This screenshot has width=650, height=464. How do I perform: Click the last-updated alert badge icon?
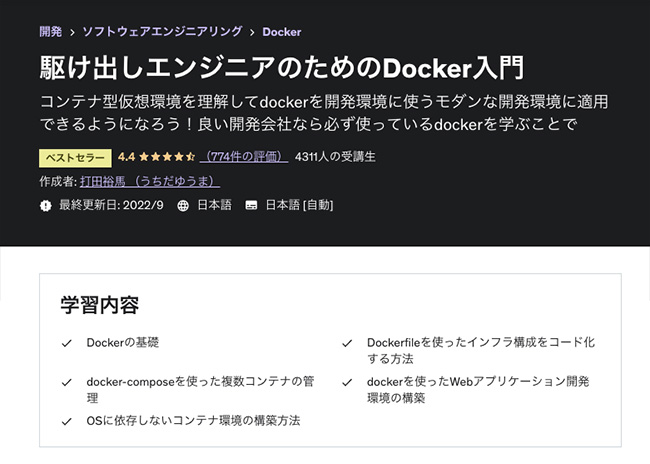pos(45,205)
